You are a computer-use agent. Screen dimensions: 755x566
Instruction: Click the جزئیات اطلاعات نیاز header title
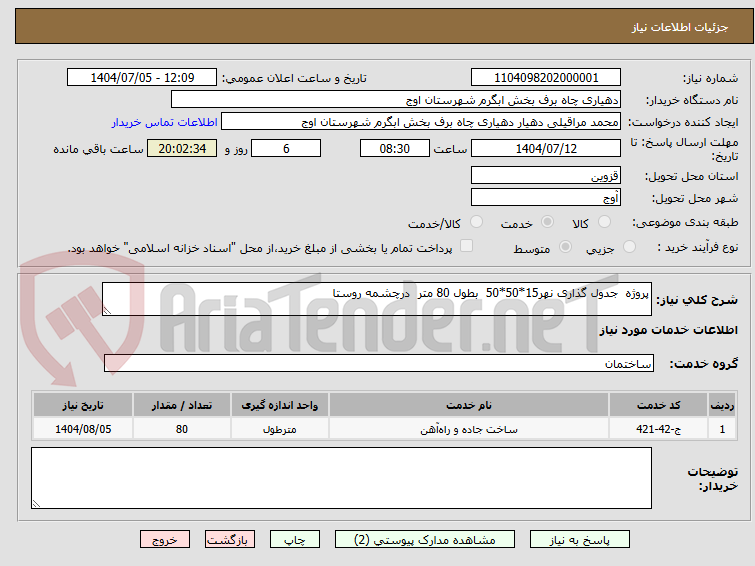679,27
